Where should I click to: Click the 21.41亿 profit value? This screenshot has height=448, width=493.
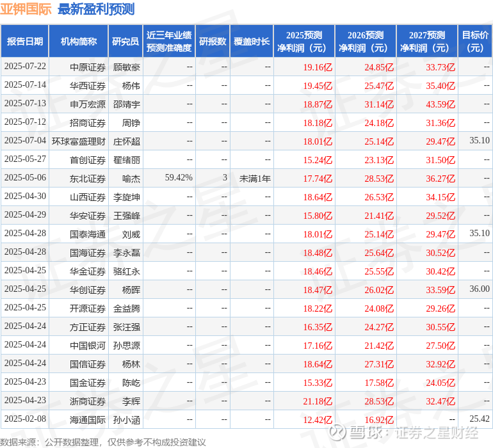click(x=379, y=216)
